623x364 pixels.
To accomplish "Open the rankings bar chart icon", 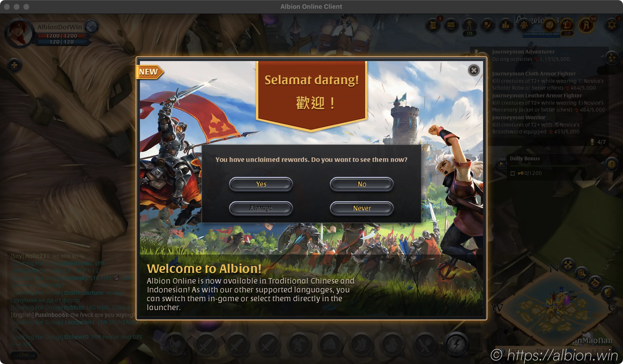I will [x=506, y=25].
